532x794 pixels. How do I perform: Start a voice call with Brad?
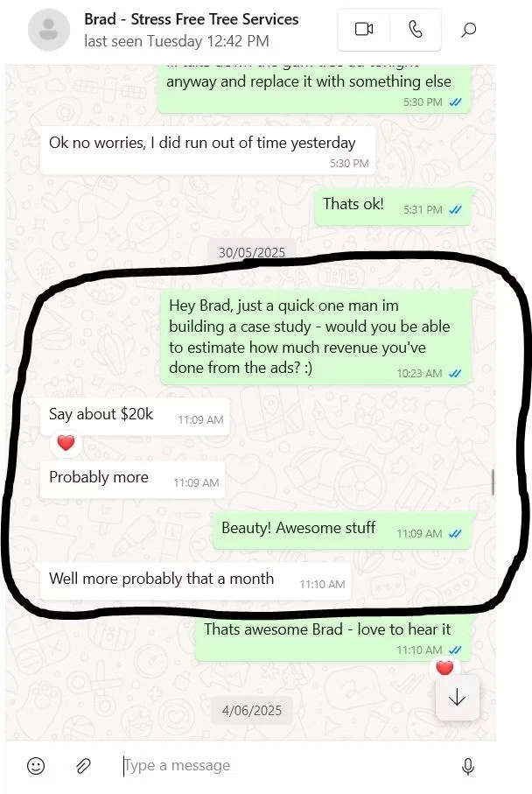click(415, 30)
